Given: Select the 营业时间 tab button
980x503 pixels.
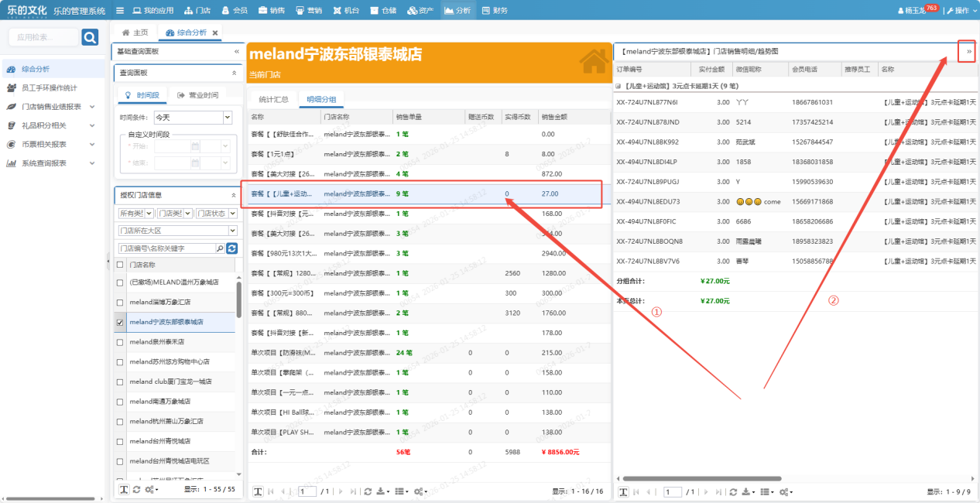Looking at the screenshot, I should pyautogui.click(x=197, y=95).
